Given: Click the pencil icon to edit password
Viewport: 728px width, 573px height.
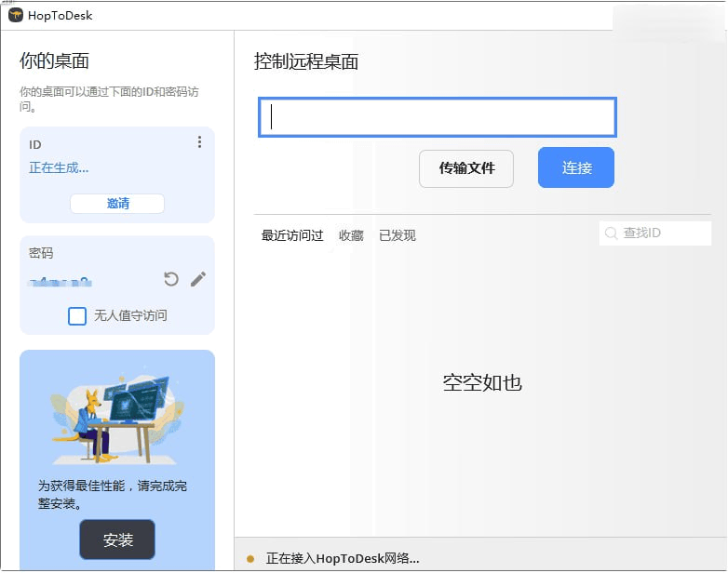Looking at the screenshot, I should 198,279.
